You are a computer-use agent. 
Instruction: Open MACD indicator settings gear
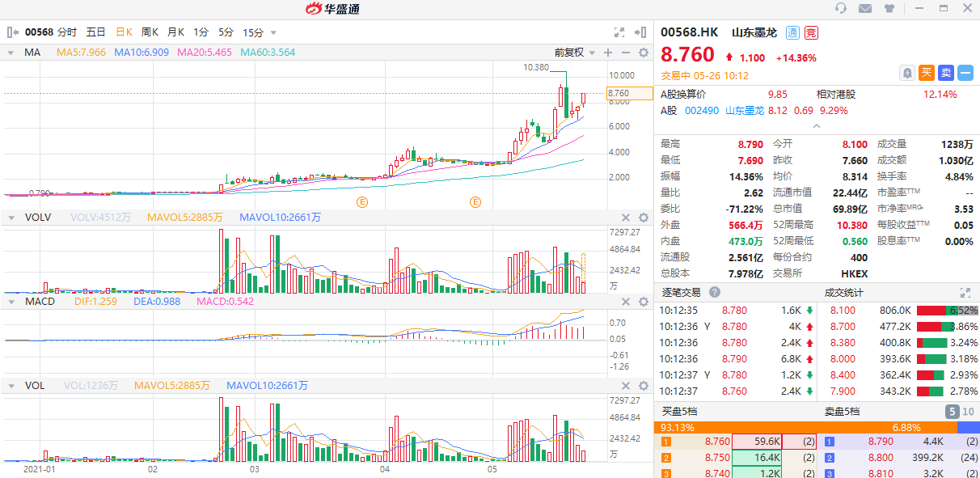644,301
